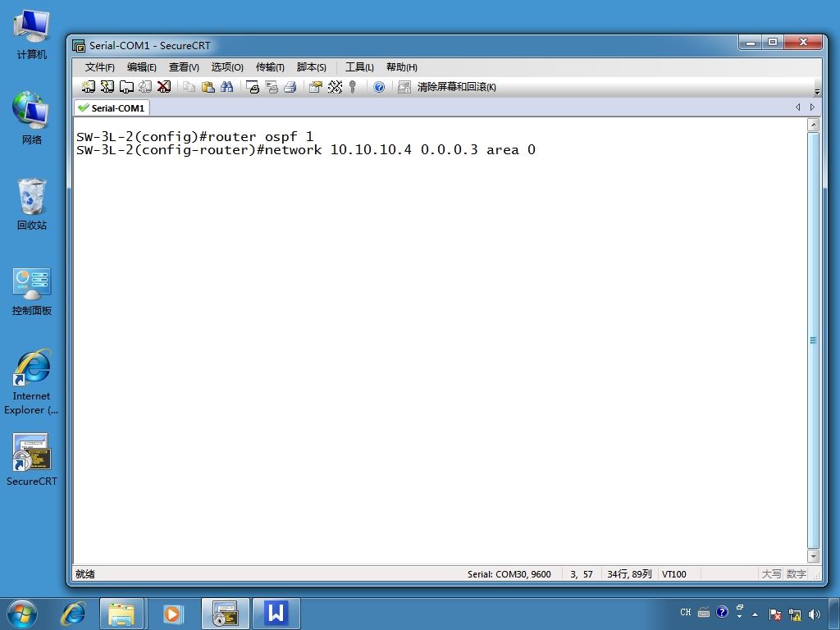The width and height of the screenshot is (840, 630).
Task: Click the Disconnect red X icon
Action: 164,87
